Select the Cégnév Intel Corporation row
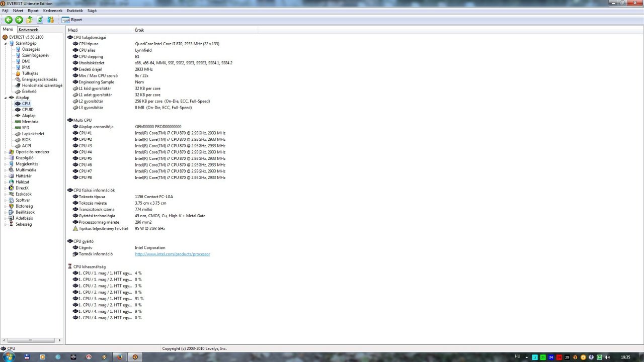Image resolution: width=644 pixels, height=362 pixels. pyautogui.click(x=119, y=247)
